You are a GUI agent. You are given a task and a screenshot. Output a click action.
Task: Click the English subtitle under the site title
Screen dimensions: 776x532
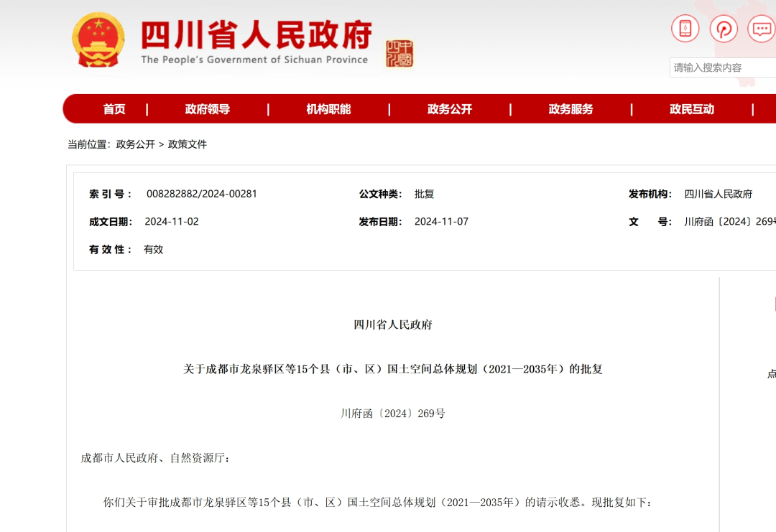click(254, 60)
